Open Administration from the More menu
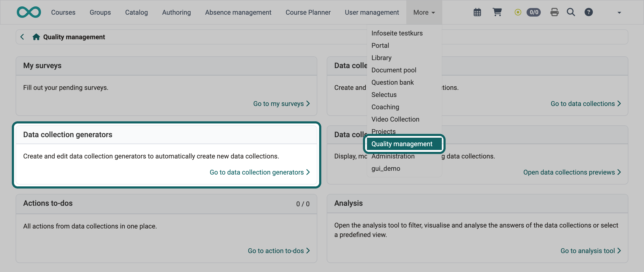 pyautogui.click(x=404, y=156)
